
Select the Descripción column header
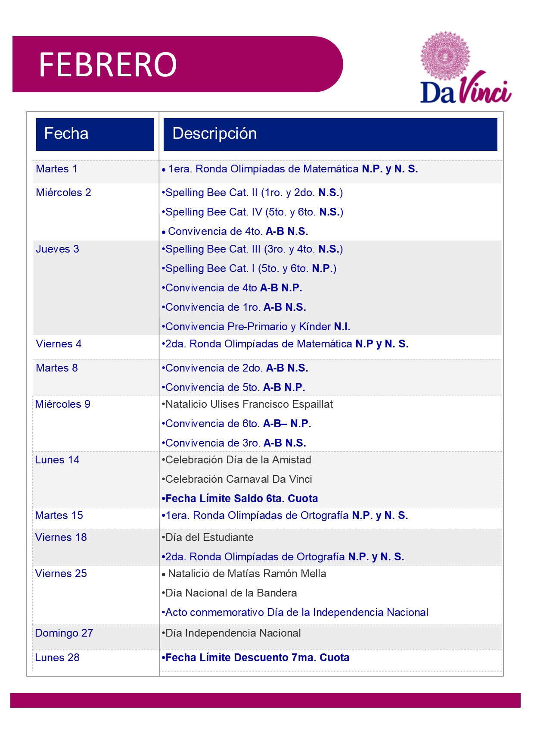(x=330, y=134)
